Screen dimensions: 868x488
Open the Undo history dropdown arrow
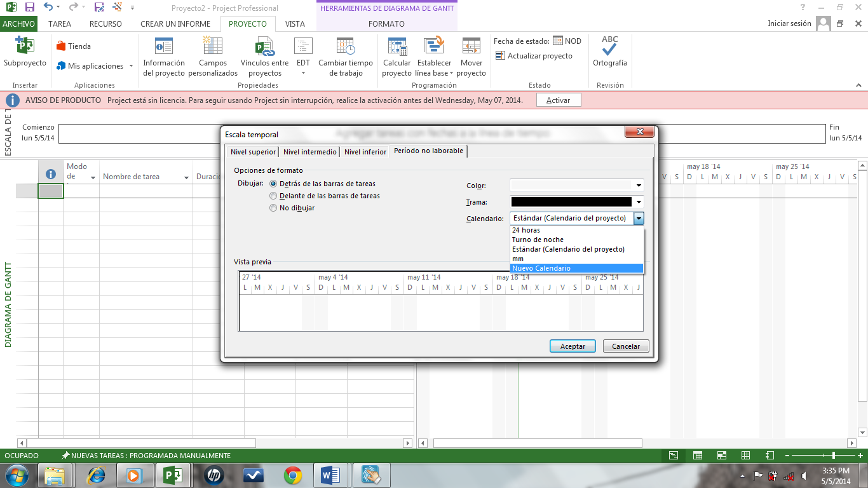[x=58, y=8]
